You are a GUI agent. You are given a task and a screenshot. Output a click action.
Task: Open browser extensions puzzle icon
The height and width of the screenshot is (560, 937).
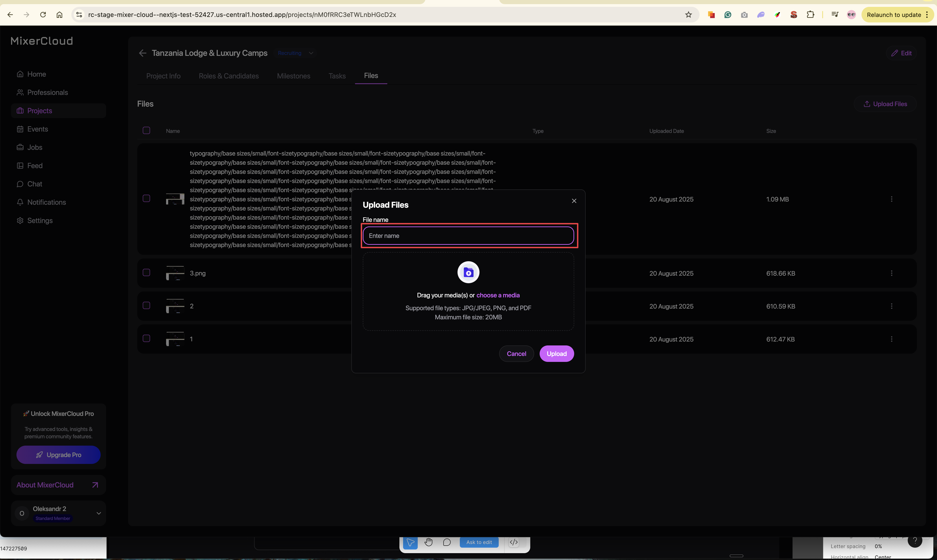tap(810, 15)
